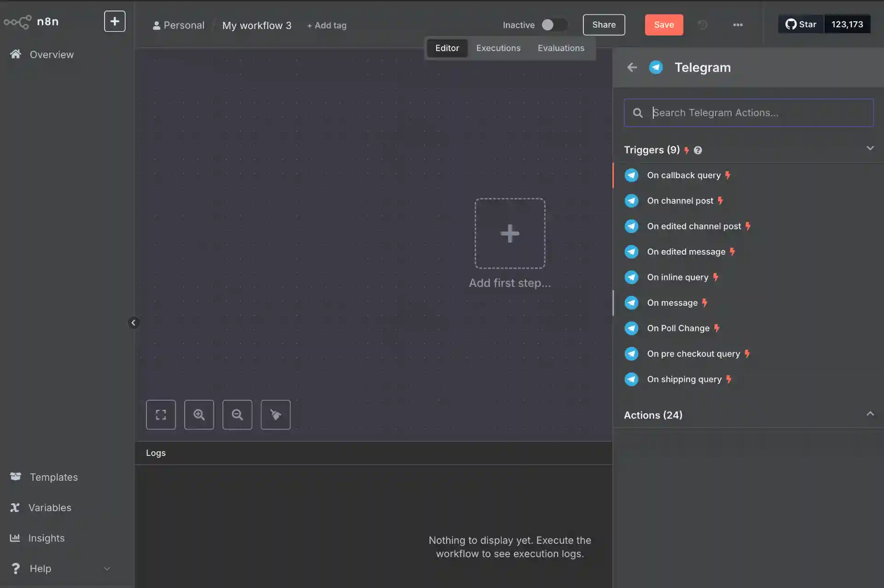Click Telegram icon beside On edited channel post
884x588 pixels.
(x=631, y=226)
